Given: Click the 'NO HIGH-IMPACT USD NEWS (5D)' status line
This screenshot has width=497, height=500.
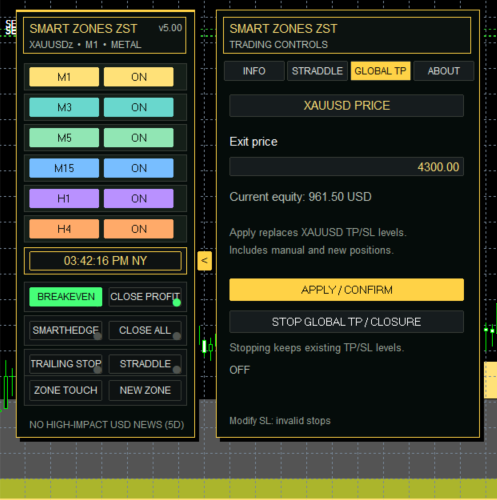Looking at the screenshot, I should (107, 425).
